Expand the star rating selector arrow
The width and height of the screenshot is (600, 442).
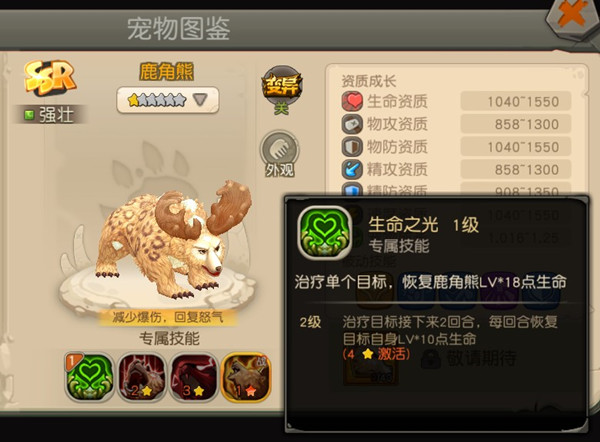click(201, 100)
